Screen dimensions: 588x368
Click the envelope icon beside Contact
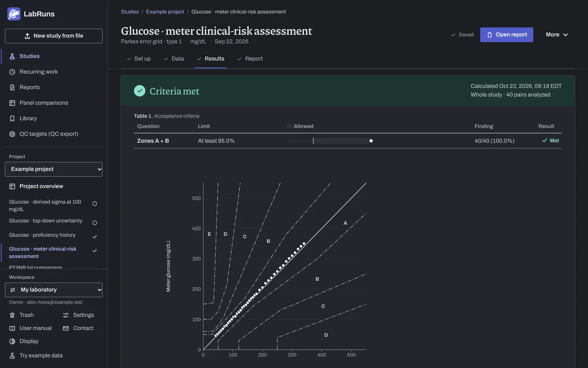(66, 328)
